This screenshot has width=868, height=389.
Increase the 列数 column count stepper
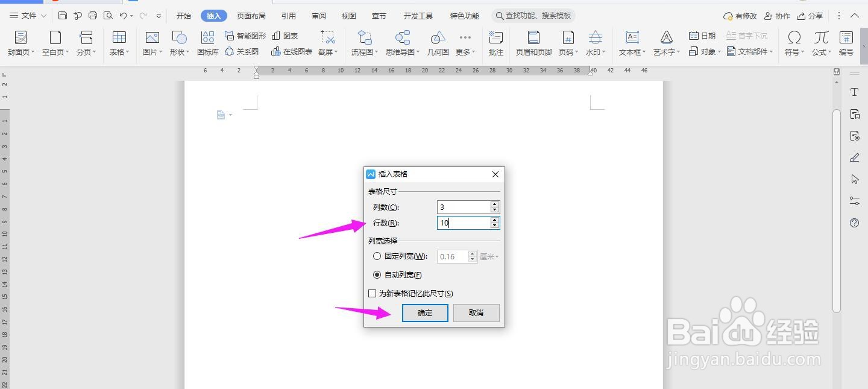(x=495, y=204)
